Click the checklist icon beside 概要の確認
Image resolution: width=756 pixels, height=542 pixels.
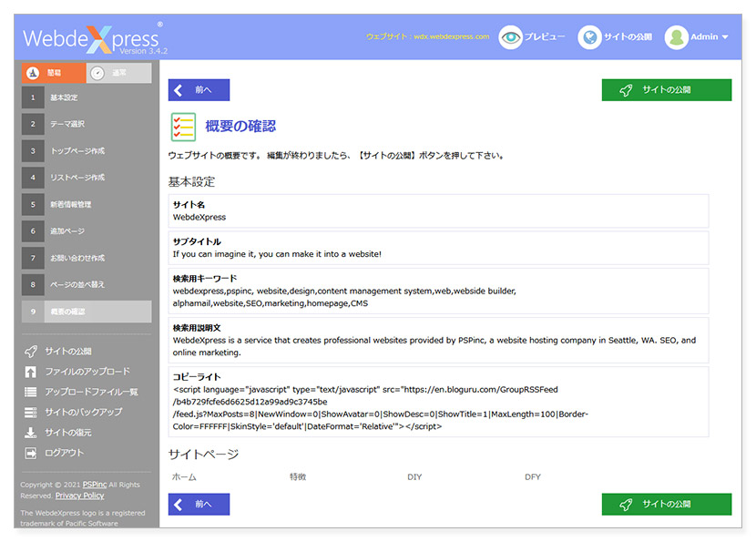[183, 127]
